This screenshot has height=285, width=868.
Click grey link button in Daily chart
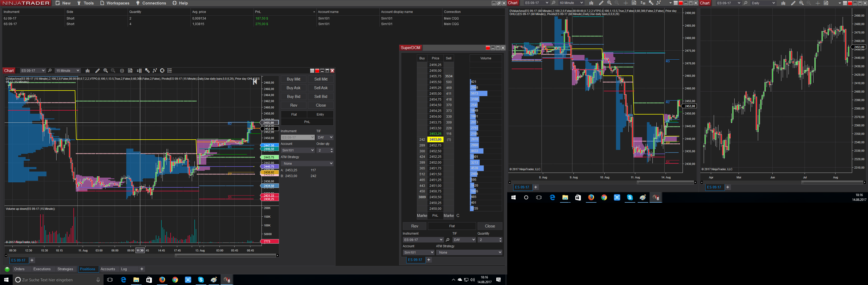click(845, 3)
